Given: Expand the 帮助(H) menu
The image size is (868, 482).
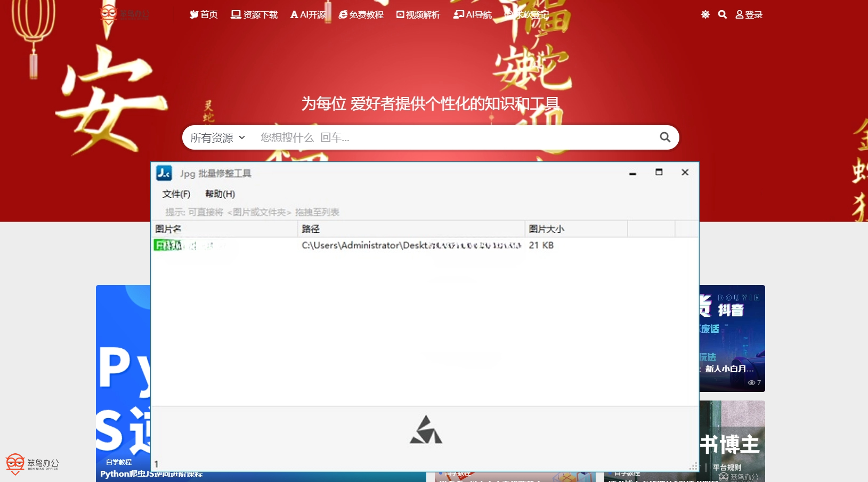Looking at the screenshot, I should coord(219,194).
